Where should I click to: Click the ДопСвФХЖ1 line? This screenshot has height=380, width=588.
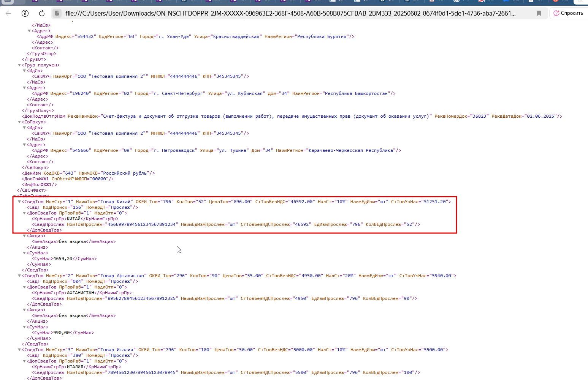tap(68, 179)
